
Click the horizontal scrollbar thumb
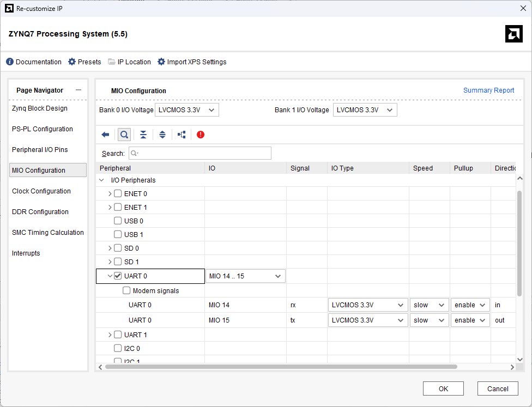pyautogui.click(x=281, y=367)
